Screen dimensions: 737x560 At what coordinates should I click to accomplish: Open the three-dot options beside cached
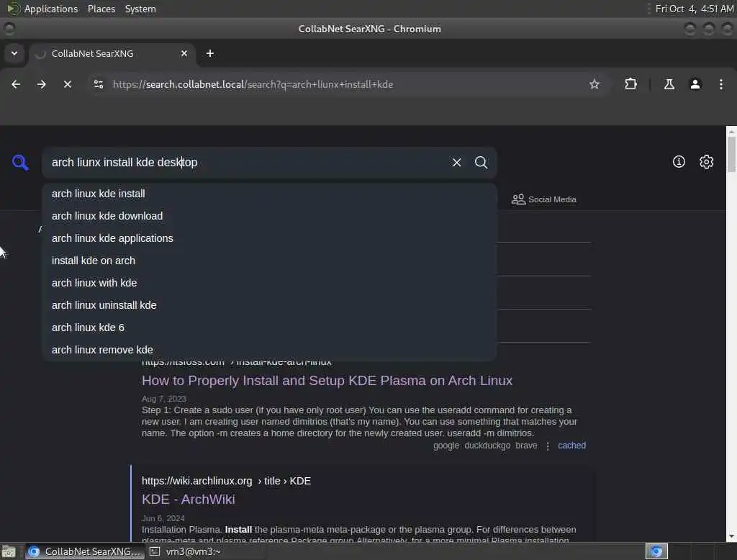point(547,446)
